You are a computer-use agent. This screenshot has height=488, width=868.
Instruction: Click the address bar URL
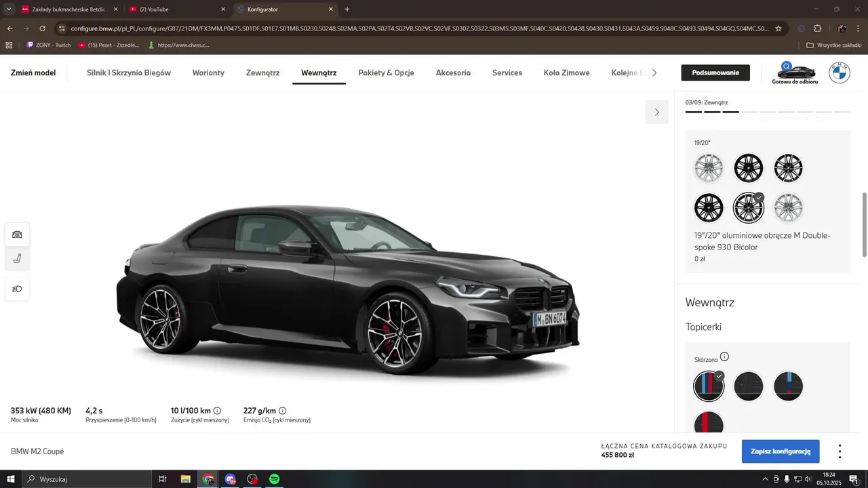(420, 28)
